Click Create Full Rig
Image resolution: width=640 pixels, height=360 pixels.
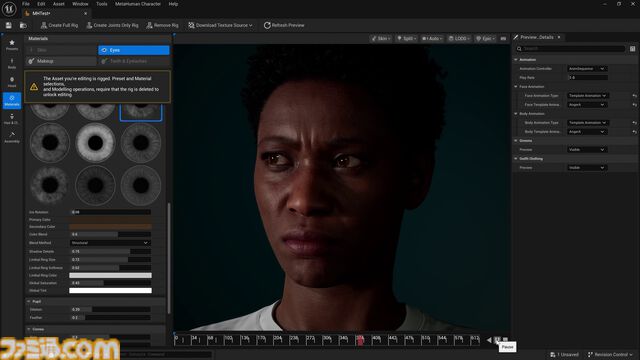pos(59,25)
